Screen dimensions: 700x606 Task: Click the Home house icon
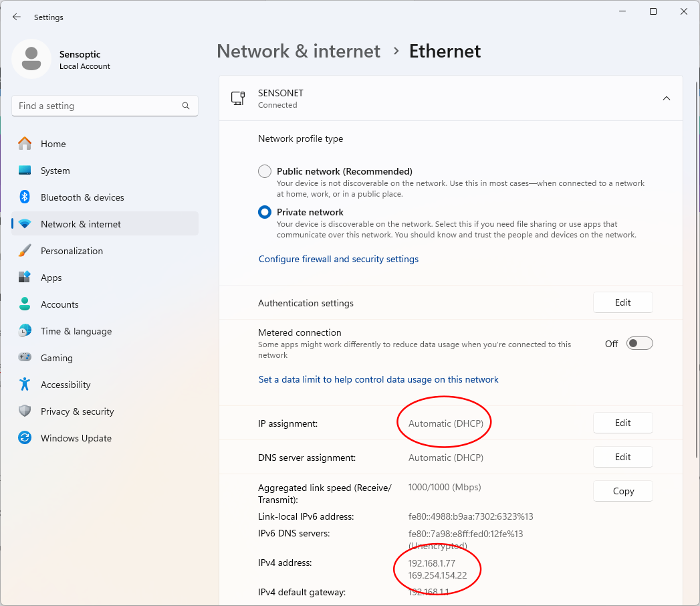click(x=25, y=144)
